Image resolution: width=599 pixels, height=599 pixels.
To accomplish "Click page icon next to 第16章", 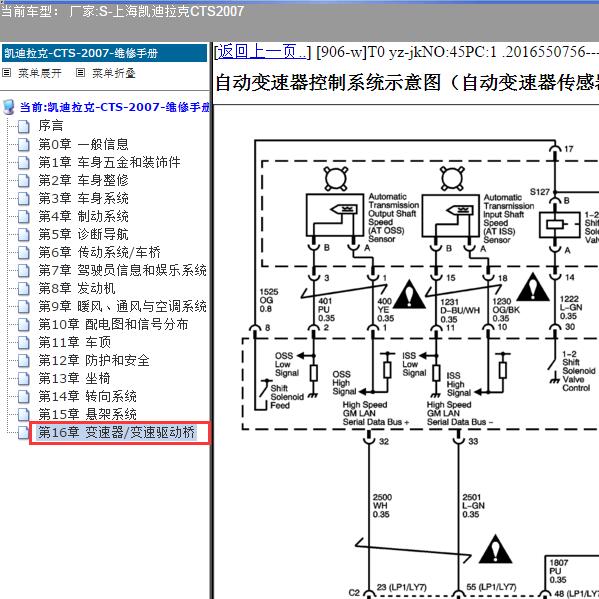I will pos(24,433).
